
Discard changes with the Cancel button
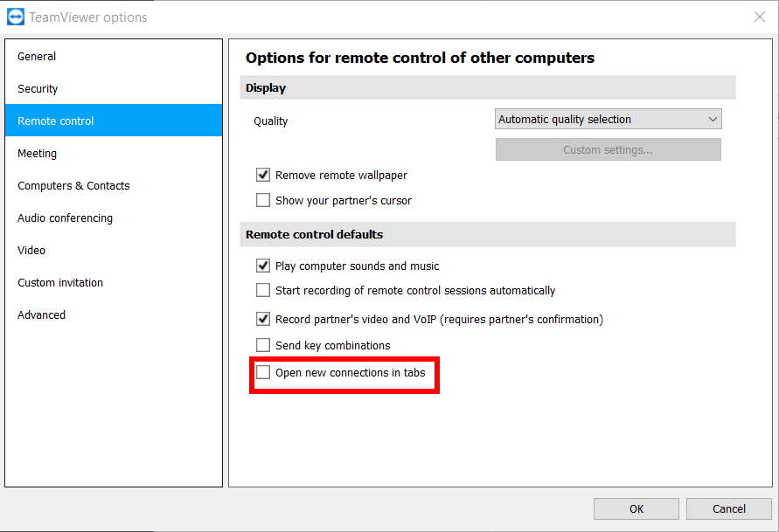[x=729, y=508]
